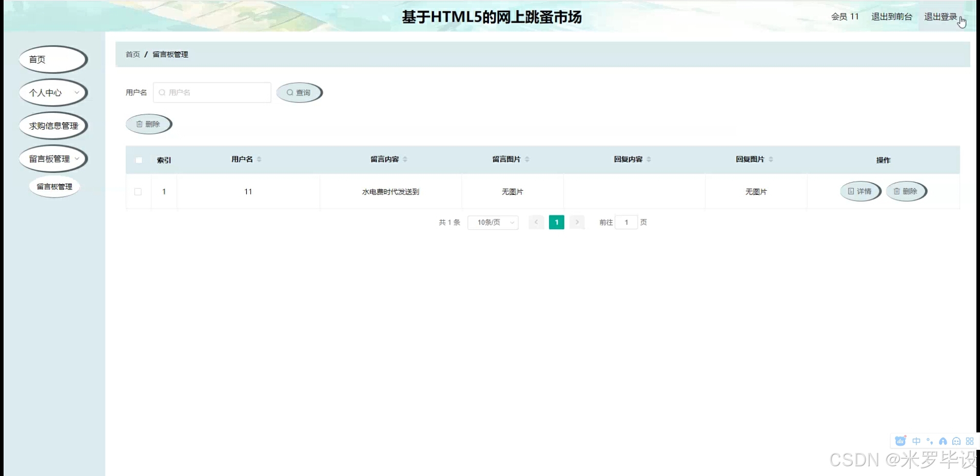Click the 会员 11 account label
Image resolution: width=980 pixels, height=476 pixels.
coord(845,16)
